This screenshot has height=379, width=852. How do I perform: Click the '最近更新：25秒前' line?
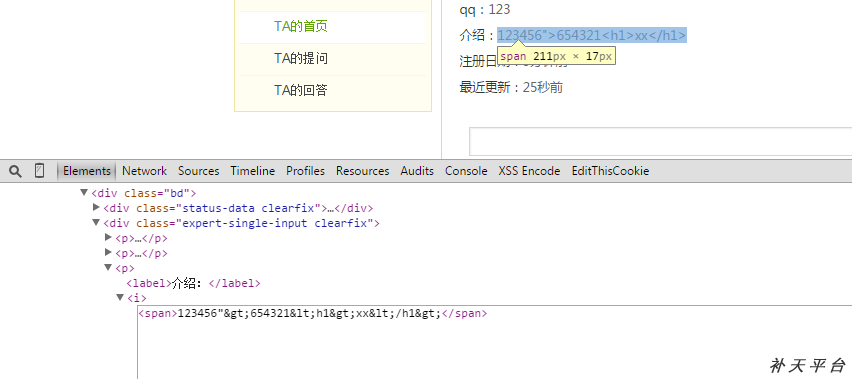coord(511,87)
